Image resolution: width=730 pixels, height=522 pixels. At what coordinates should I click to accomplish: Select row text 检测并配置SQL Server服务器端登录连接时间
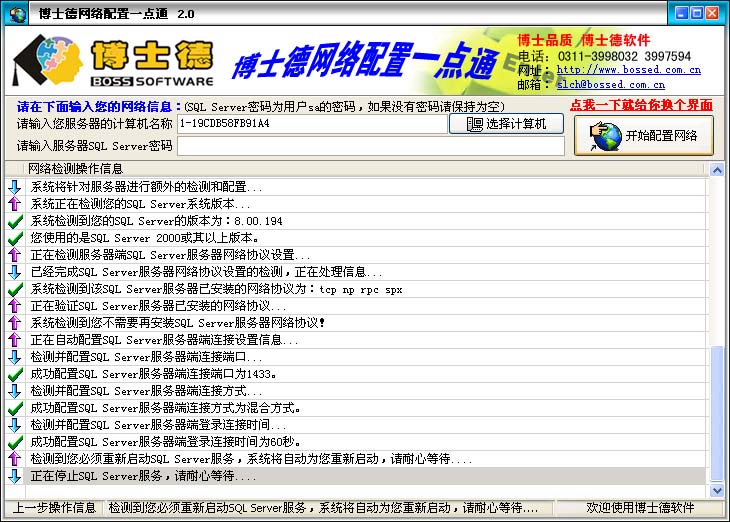click(x=158, y=425)
